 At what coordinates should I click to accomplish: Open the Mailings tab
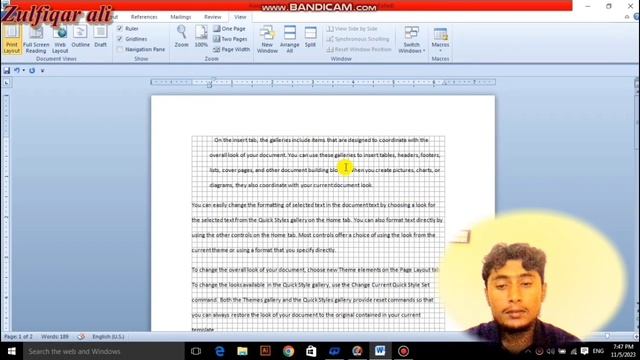point(180,17)
